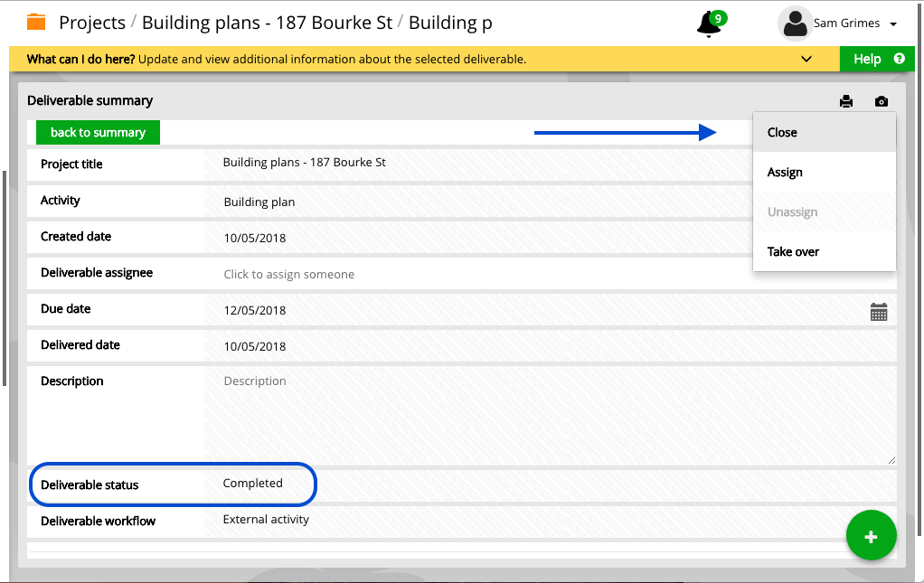Click the camera snapshot icon
The height and width of the screenshot is (583, 924).
tap(881, 101)
